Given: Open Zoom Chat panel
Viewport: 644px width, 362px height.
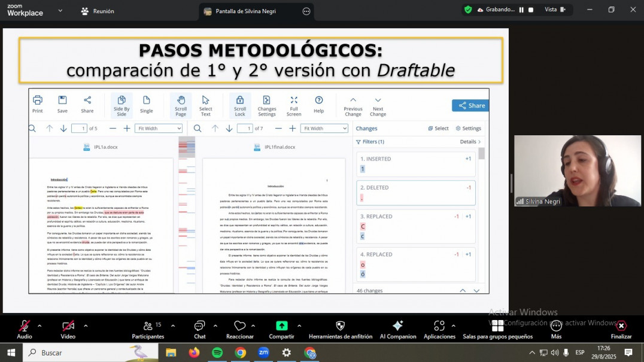Looking at the screenshot, I should tap(200, 330).
